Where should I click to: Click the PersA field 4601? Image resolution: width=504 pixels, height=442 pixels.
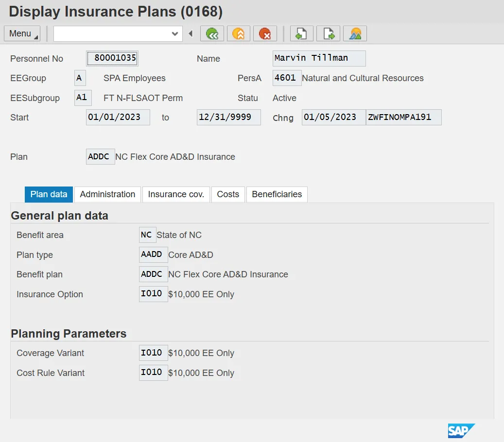[x=287, y=78]
